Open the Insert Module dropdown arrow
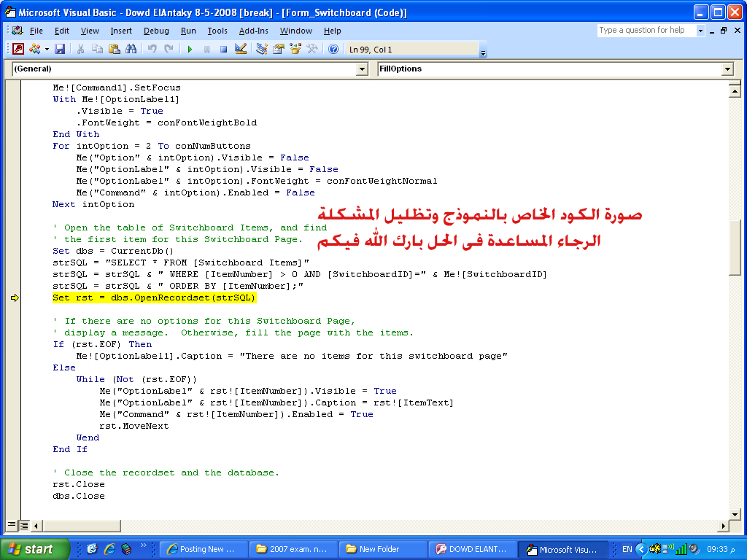 click(47, 49)
